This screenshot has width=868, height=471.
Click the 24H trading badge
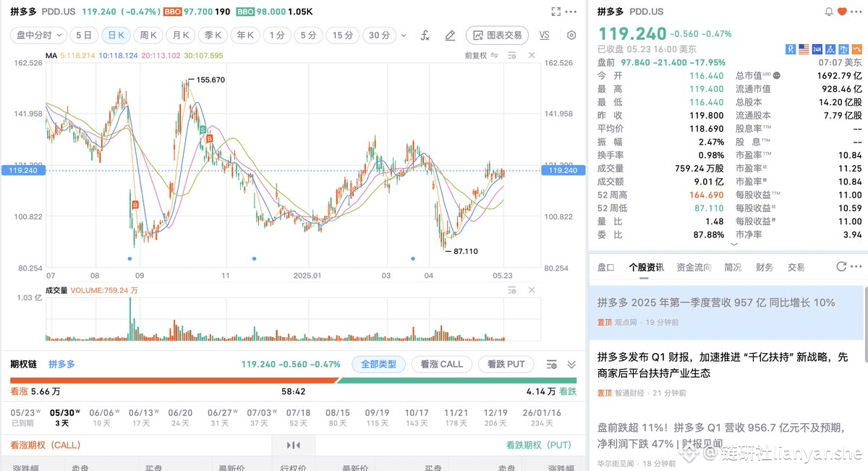pos(817,49)
